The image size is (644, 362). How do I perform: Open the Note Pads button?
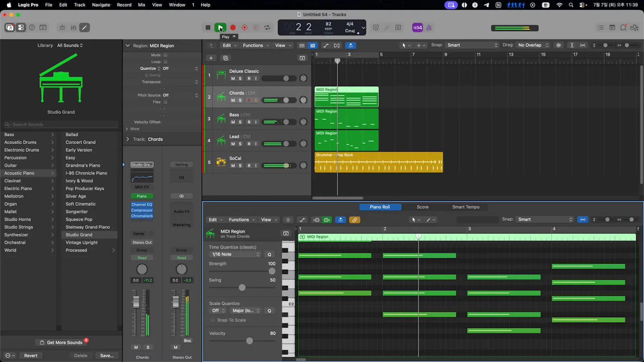(x=612, y=27)
